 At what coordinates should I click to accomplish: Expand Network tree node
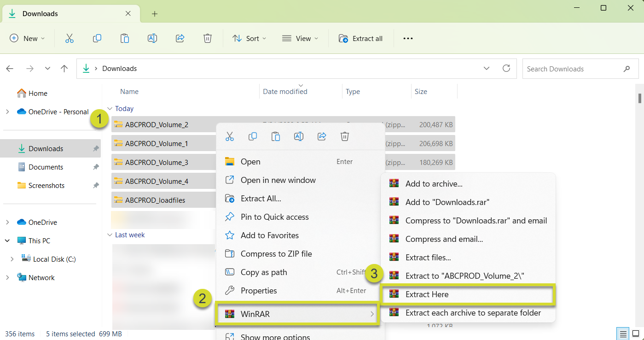[x=7, y=278]
